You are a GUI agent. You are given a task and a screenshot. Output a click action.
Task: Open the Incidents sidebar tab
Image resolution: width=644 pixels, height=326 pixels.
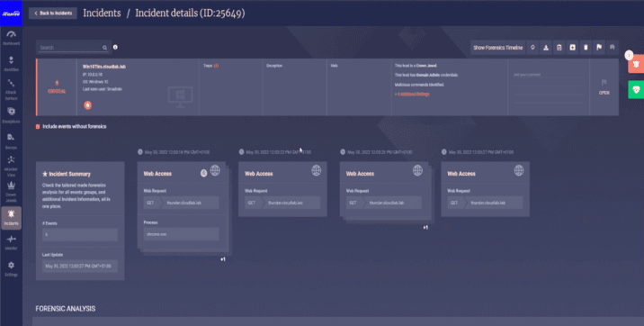[11, 218]
